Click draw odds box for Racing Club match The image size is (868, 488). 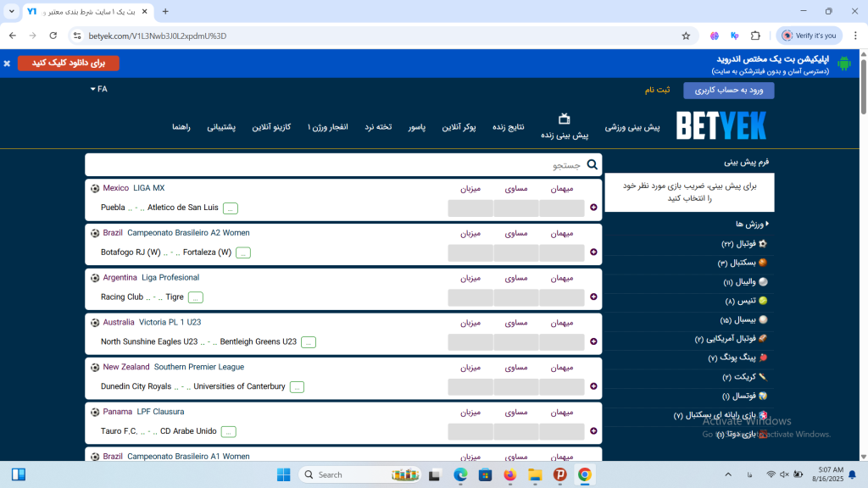point(516,297)
